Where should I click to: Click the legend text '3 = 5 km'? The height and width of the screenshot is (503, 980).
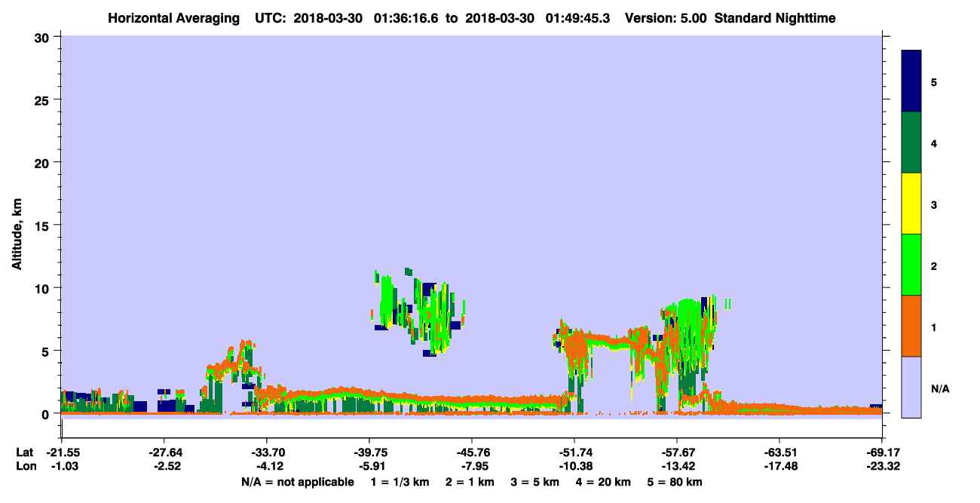tap(534, 482)
